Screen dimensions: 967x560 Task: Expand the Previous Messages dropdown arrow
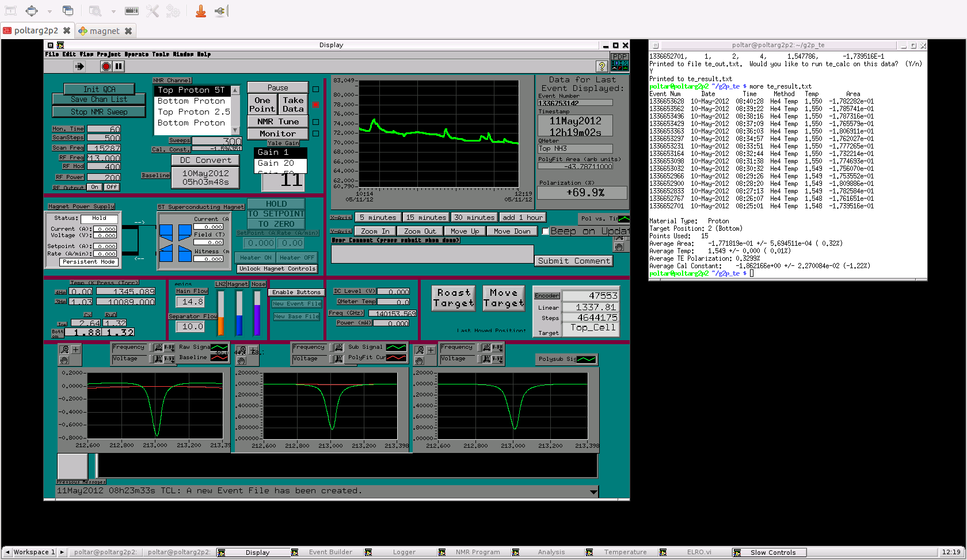(x=593, y=492)
